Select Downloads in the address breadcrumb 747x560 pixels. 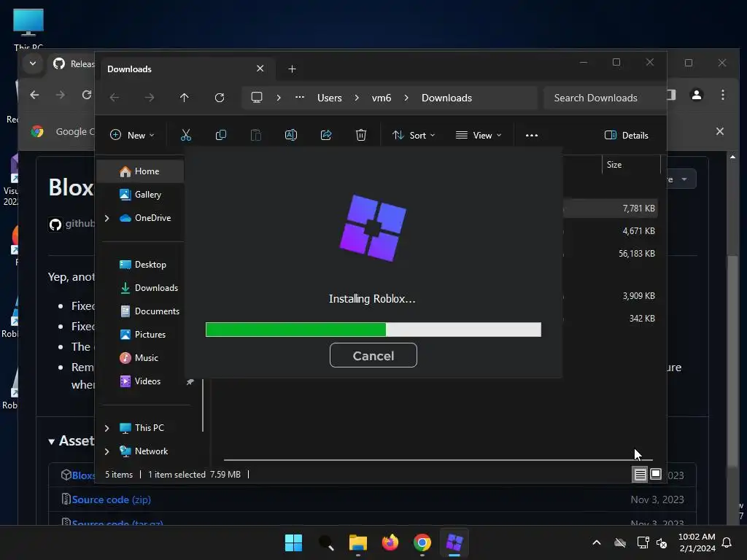[447, 98]
